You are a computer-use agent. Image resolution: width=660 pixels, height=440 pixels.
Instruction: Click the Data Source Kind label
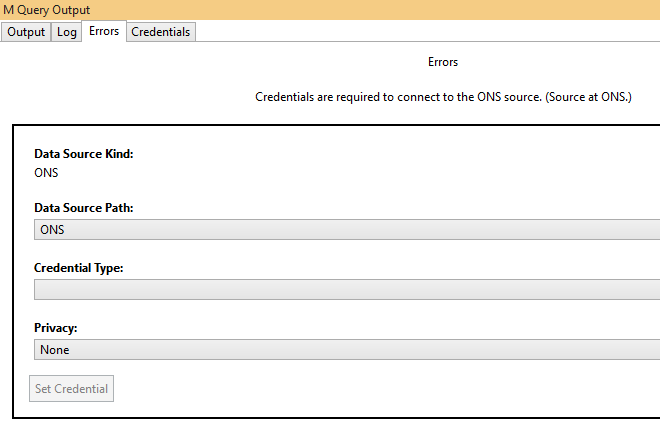click(x=83, y=154)
